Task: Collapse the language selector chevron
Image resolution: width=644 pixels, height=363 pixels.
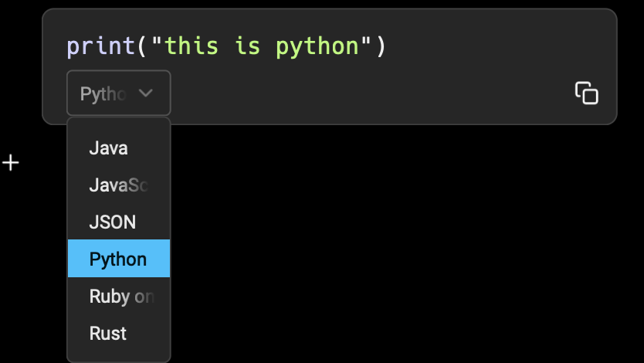Action: [x=146, y=93]
